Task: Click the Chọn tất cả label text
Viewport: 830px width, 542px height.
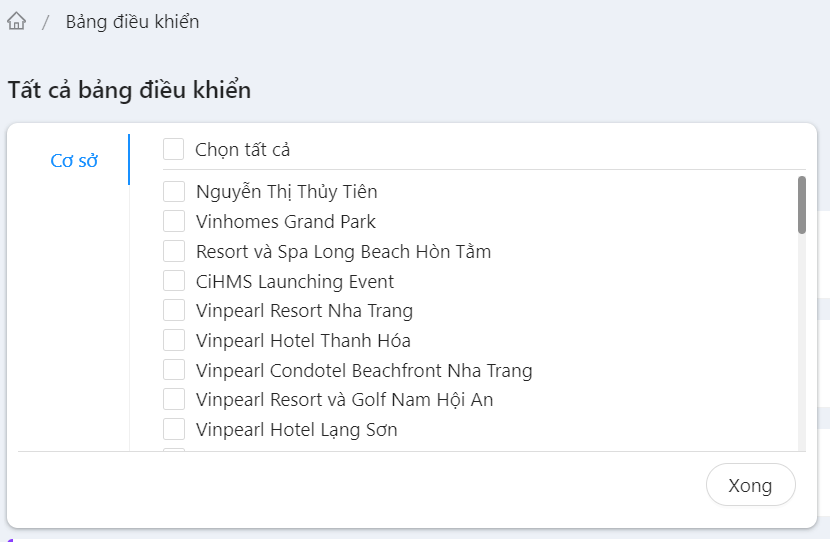Action: [x=243, y=150]
